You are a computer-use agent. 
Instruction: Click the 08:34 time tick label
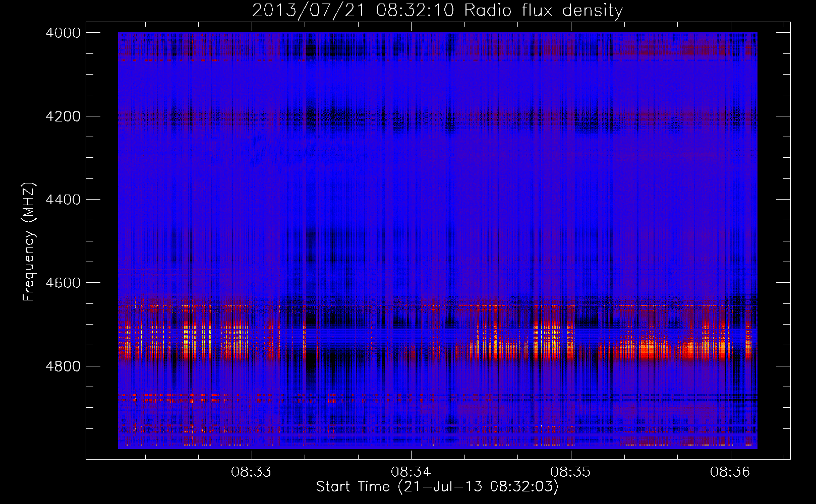coord(411,472)
